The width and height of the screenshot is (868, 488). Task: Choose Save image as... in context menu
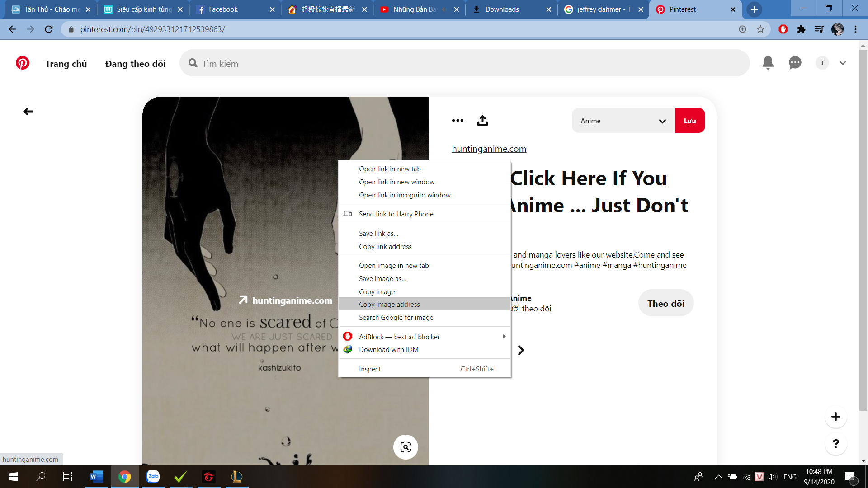[382, 279]
